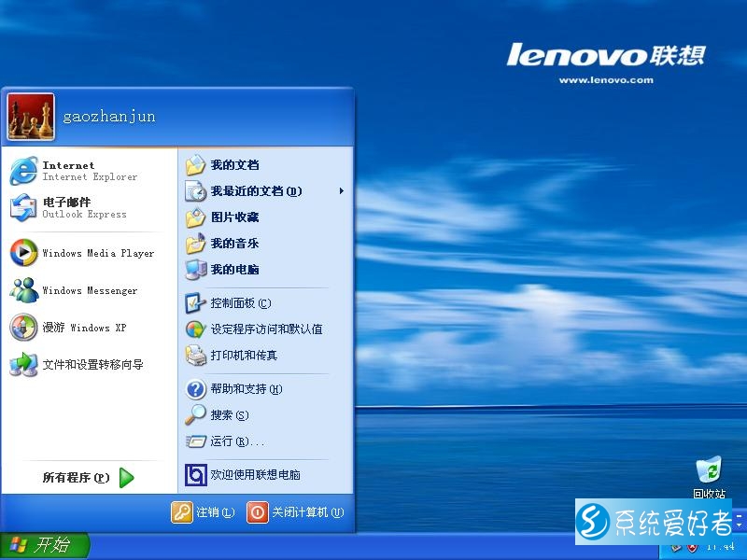The image size is (747, 560).
Task: Open the 回收站 recycle bin on desktop
Action: coord(709,469)
